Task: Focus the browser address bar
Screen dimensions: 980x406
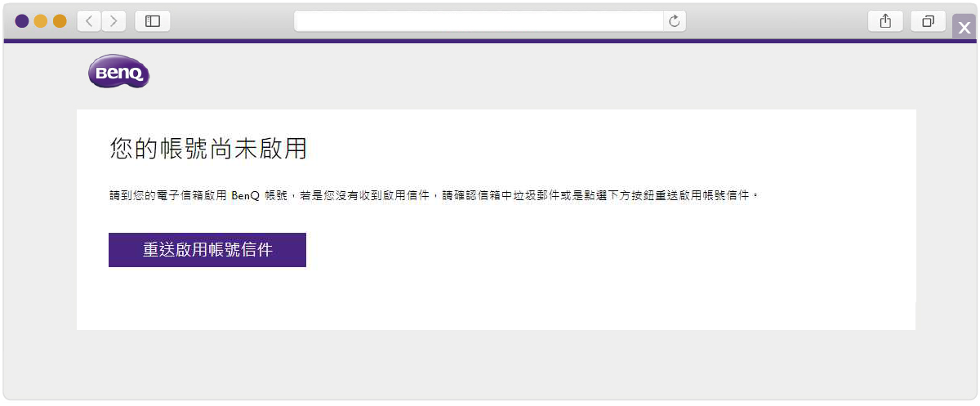Action: tap(490, 21)
